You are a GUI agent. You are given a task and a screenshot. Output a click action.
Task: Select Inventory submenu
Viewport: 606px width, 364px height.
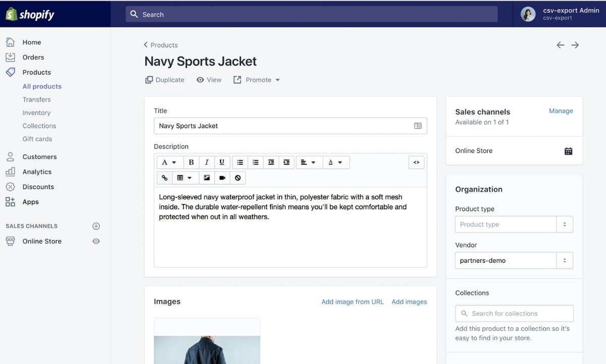pyautogui.click(x=36, y=113)
